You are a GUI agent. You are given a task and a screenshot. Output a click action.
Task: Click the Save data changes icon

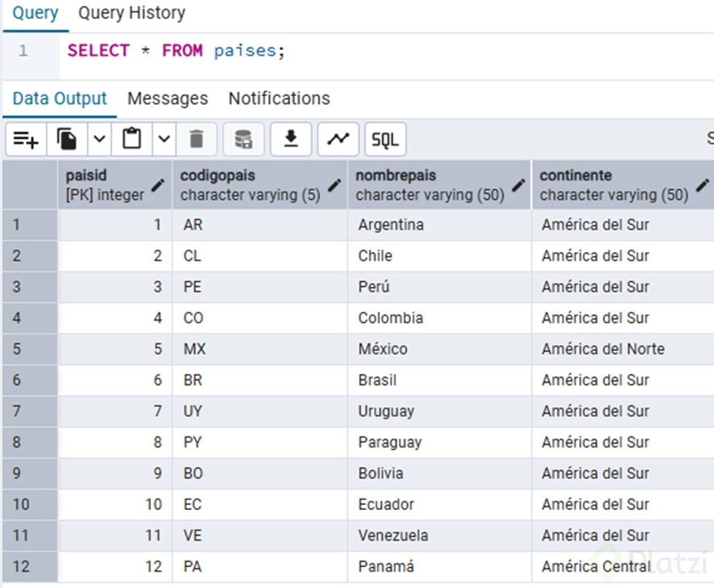(243, 139)
